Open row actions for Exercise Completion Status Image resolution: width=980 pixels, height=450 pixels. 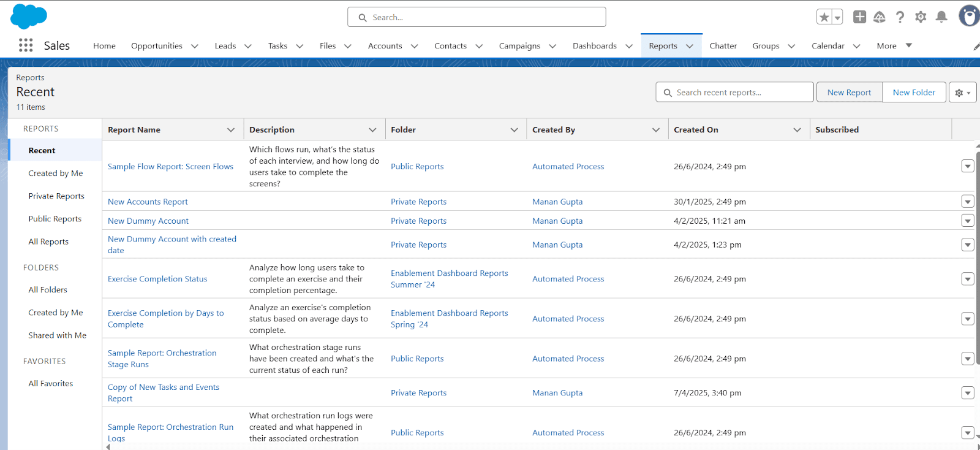coord(968,279)
